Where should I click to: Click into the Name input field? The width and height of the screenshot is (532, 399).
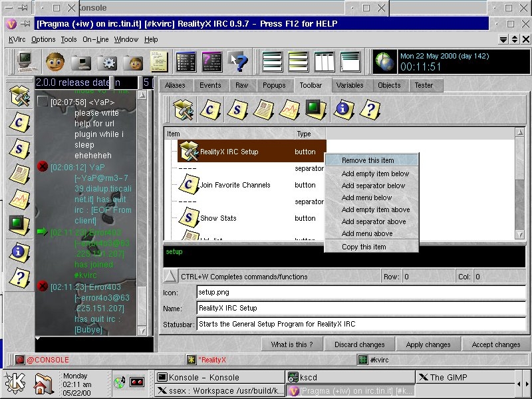point(361,308)
